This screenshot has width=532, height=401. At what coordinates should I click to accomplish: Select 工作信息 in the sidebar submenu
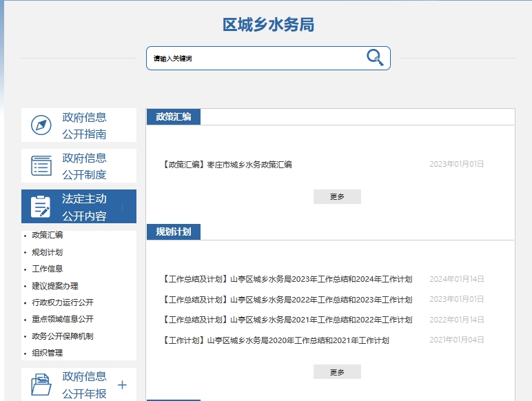[47, 269]
